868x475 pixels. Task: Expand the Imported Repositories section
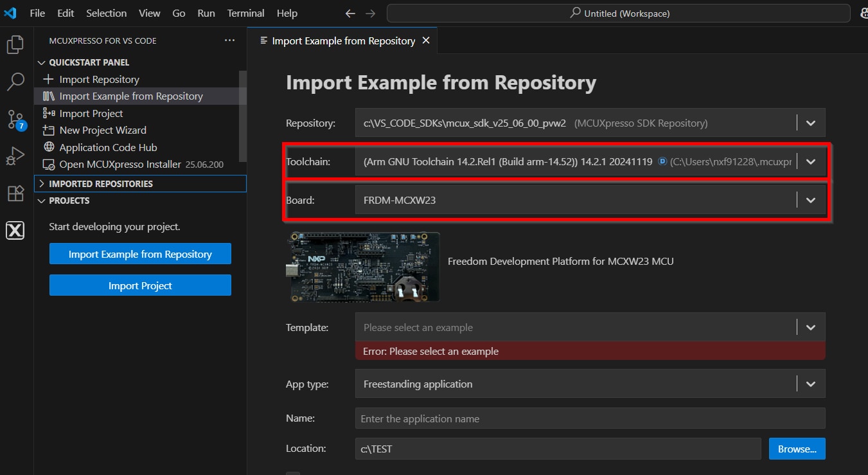pos(100,184)
